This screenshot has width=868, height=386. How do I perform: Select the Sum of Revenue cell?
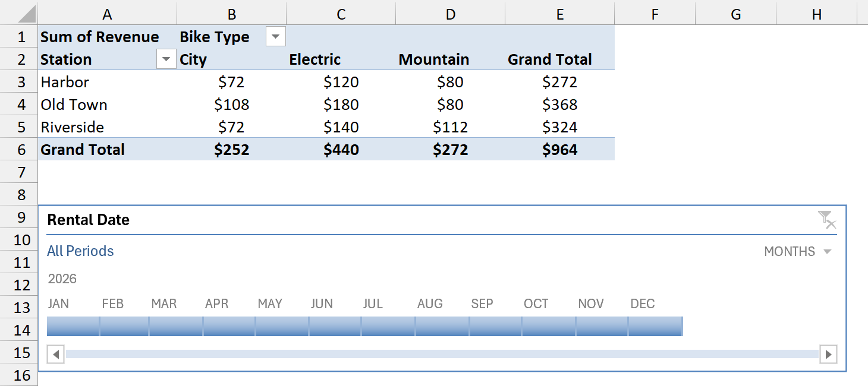click(107, 37)
